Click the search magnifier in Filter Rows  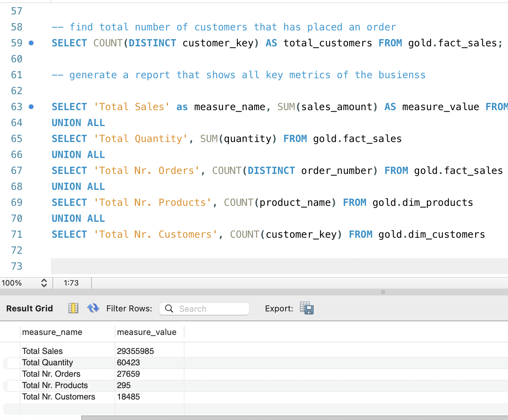click(x=169, y=309)
